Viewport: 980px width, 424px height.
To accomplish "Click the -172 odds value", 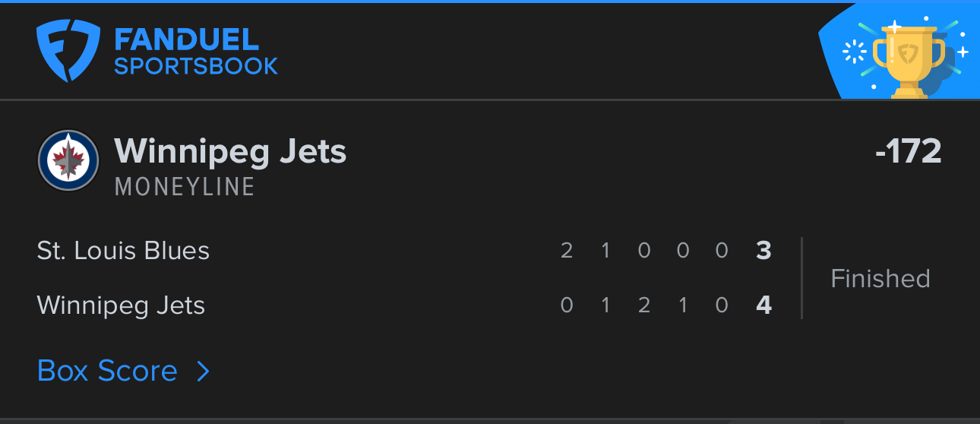I will 908,150.
